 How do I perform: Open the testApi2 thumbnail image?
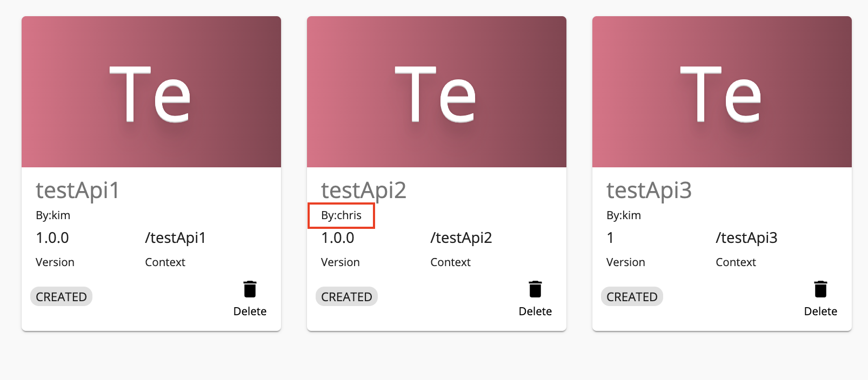click(437, 92)
